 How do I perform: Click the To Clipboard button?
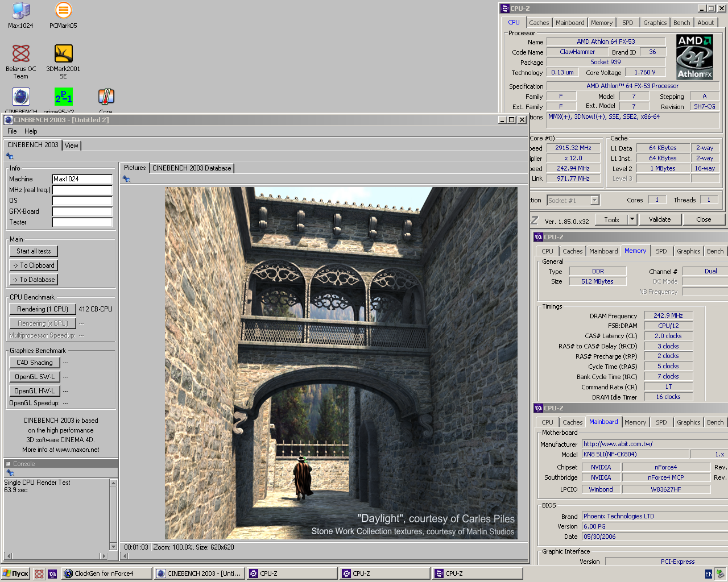pyautogui.click(x=34, y=265)
